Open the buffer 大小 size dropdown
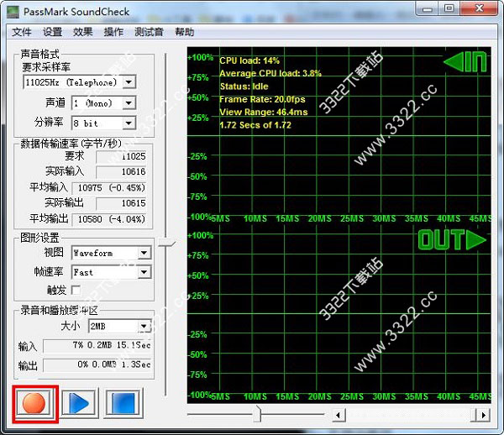The height and width of the screenshot is (435, 504). (x=144, y=326)
